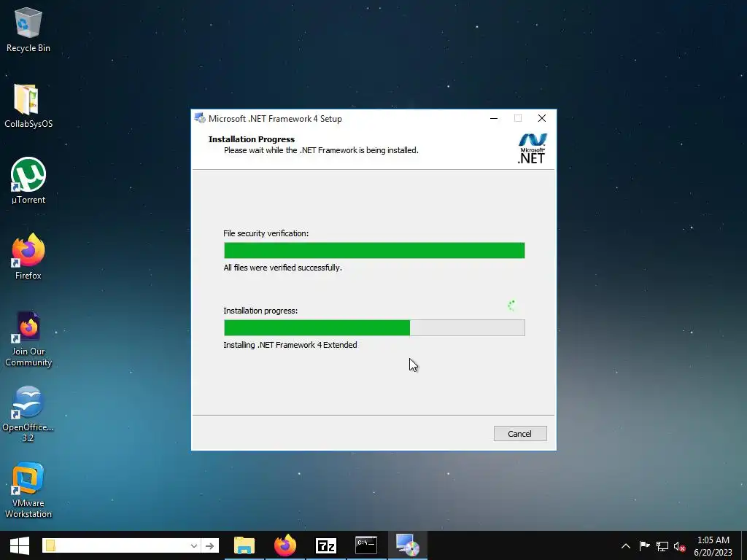Click the Microsoft .NET logo
This screenshot has height=560, width=747.
coord(532,148)
